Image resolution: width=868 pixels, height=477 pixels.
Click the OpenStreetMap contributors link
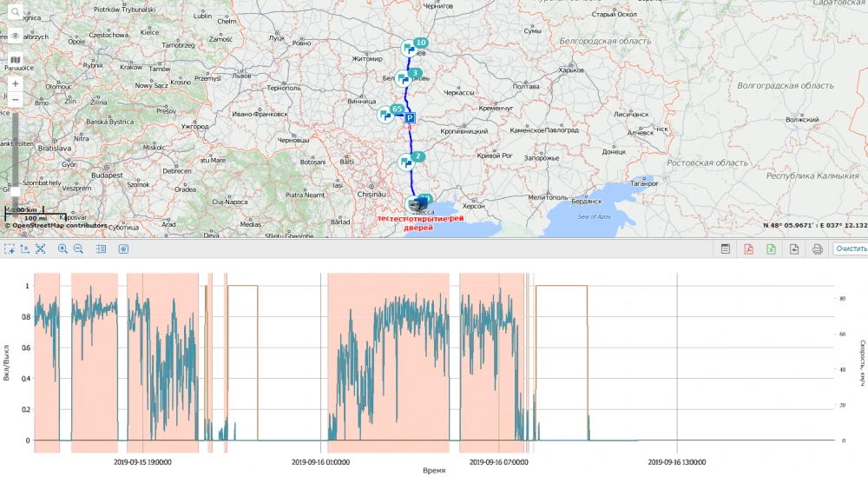[x=58, y=226]
